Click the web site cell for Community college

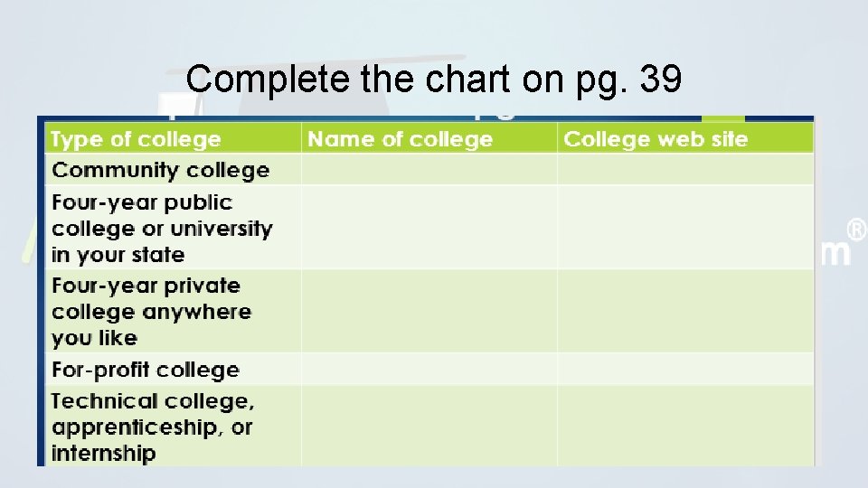(685, 169)
